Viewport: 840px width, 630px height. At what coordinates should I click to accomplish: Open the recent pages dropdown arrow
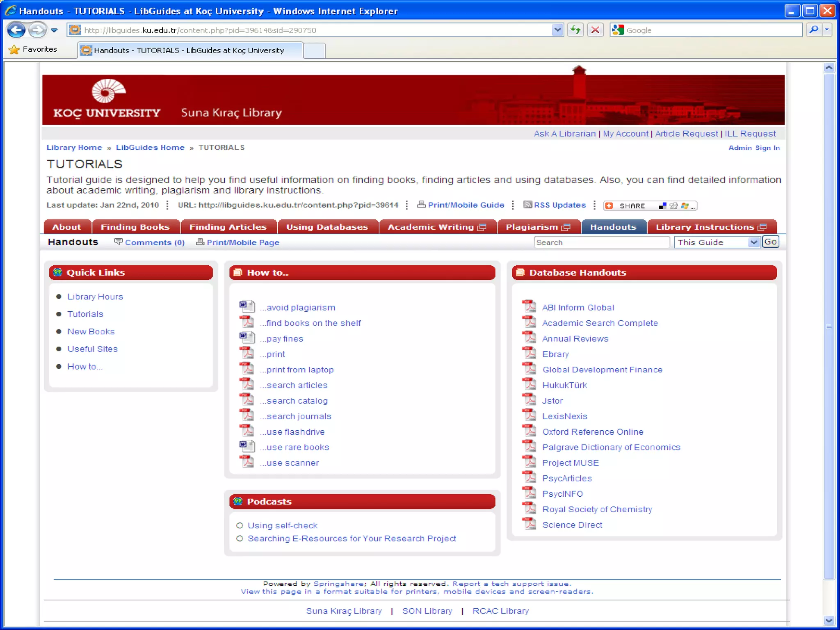coord(54,30)
